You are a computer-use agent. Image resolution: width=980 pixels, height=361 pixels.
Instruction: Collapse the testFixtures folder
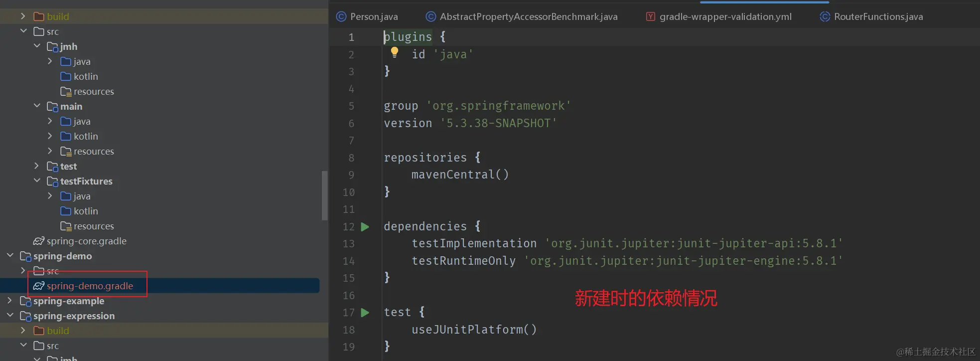36,181
